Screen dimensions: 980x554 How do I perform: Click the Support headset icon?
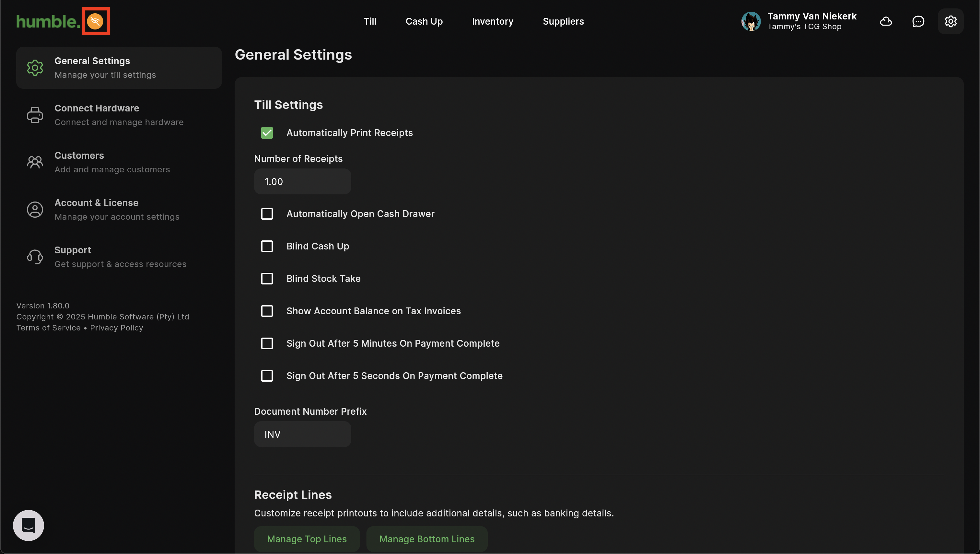[x=35, y=257]
